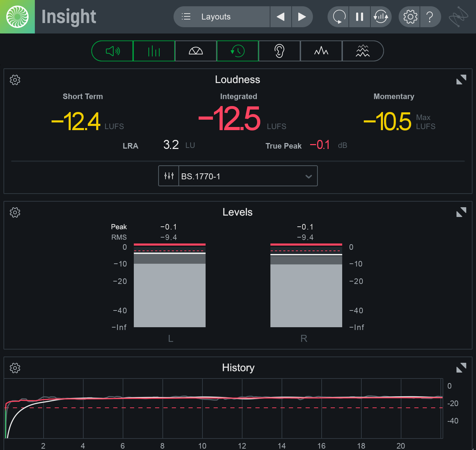Click the Momentary -10.5 Max readout
Screen dimensions: 476x450
tap(387, 121)
